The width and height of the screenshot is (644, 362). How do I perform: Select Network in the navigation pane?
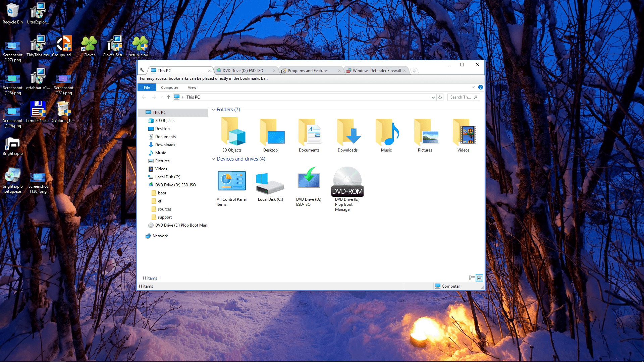[160, 236]
